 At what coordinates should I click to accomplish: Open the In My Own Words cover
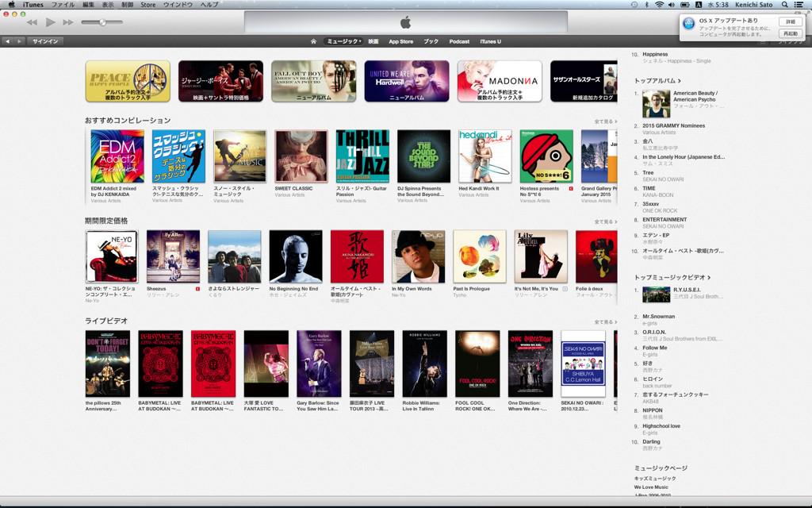pyautogui.click(x=419, y=256)
